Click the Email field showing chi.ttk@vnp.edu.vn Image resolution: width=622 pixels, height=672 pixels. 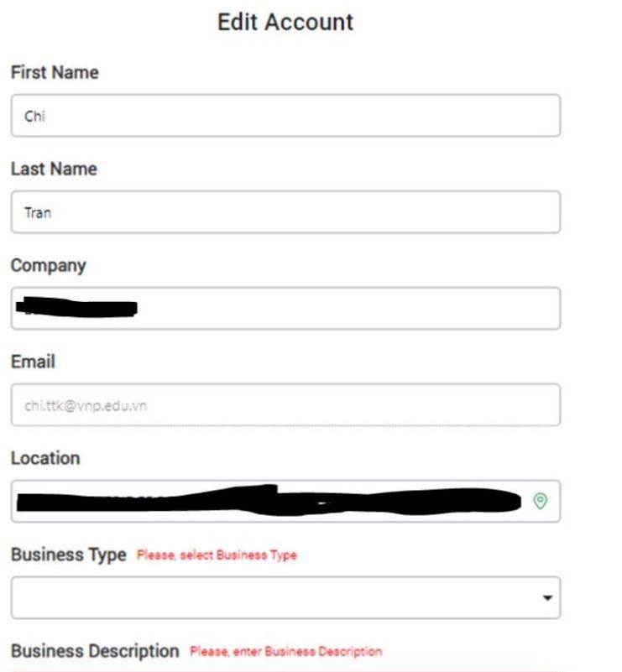285,405
